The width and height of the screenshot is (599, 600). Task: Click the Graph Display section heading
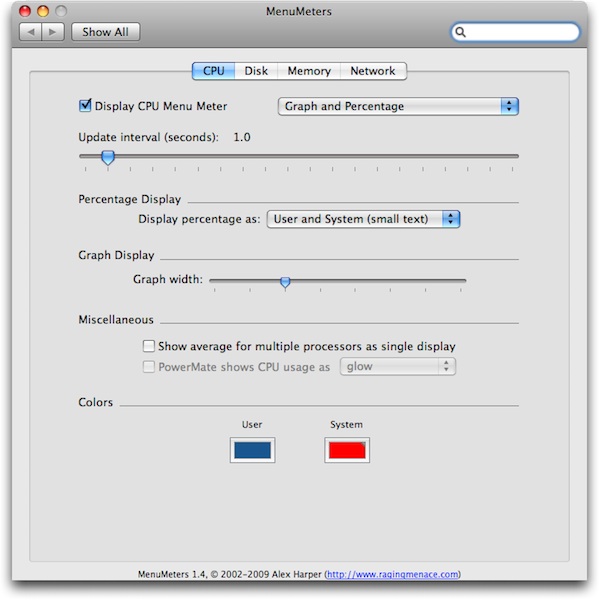tap(116, 255)
